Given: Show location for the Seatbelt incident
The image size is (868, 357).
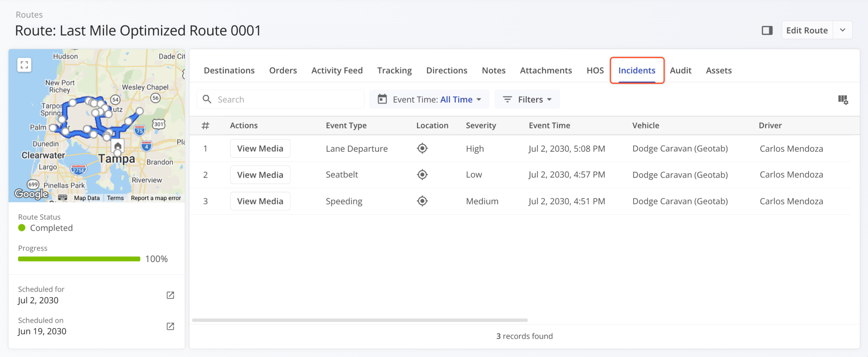Looking at the screenshot, I should (422, 175).
